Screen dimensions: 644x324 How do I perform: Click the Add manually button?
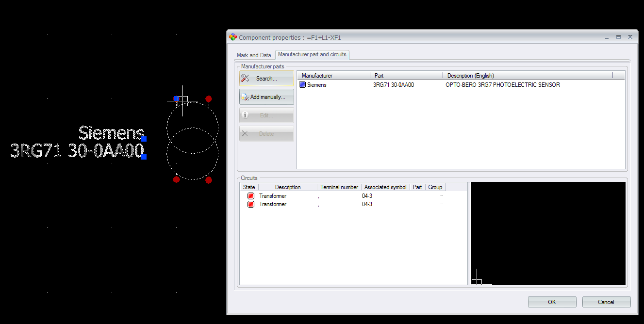coord(266,97)
